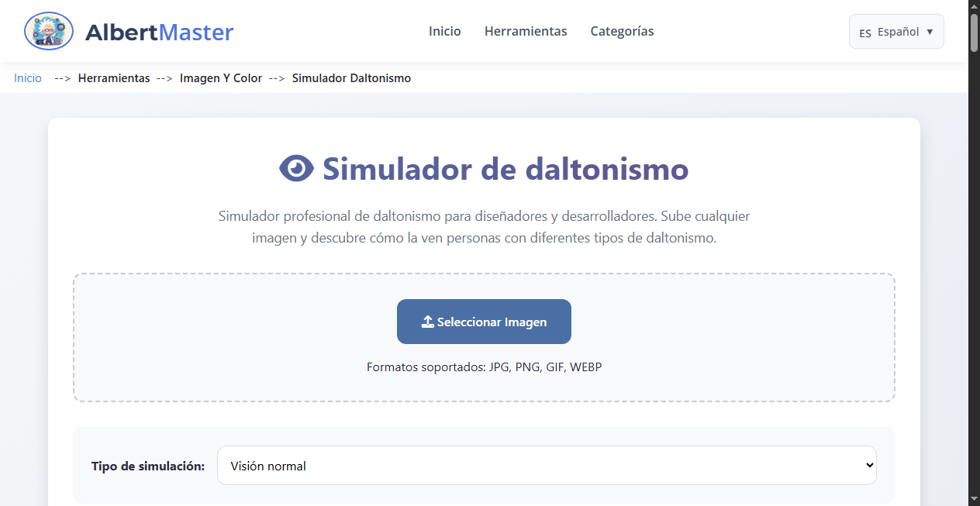Click the Simulador de daltonismo heading

(x=505, y=167)
